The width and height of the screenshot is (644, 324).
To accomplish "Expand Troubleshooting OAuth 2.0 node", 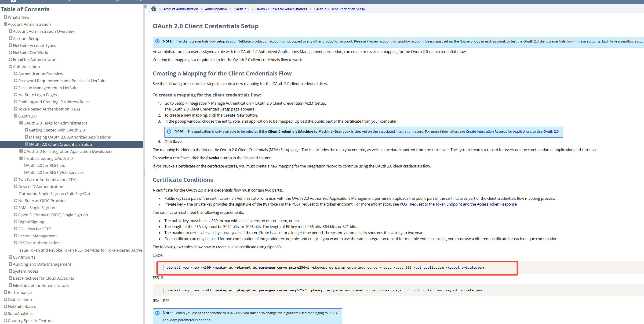I will (21, 158).
